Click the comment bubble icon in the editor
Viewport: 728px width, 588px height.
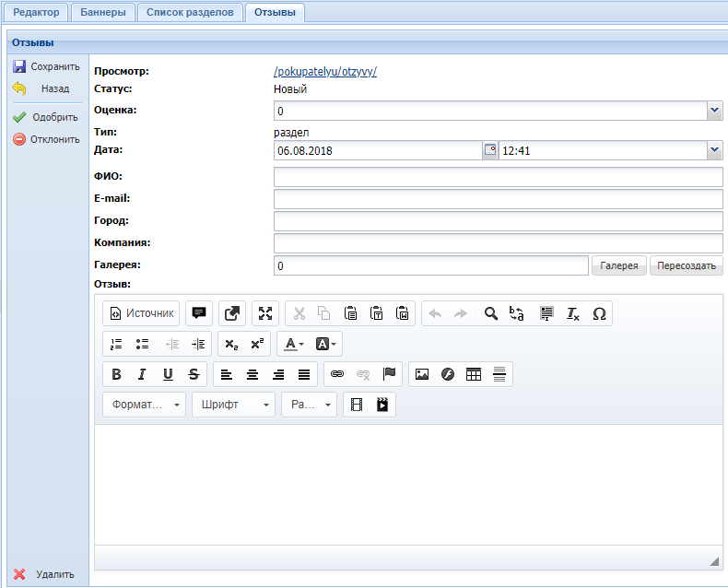(199, 313)
